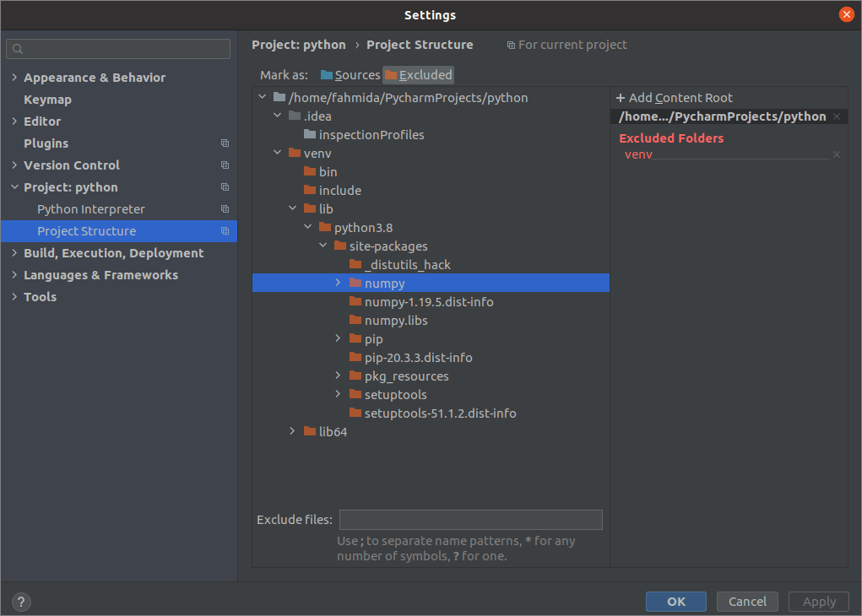The height and width of the screenshot is (616, 862).
Task: Expand the pkg_resources folder
Action: pos(338,376)
